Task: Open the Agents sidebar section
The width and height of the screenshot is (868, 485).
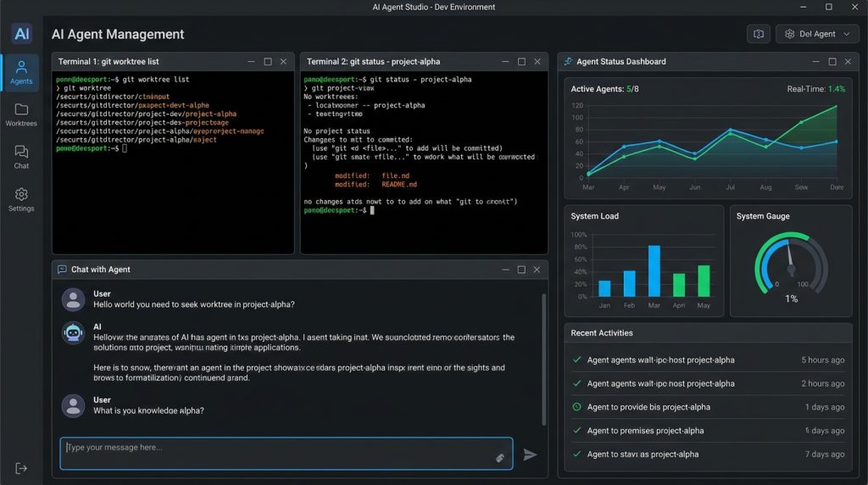Action: coord(21,73)
